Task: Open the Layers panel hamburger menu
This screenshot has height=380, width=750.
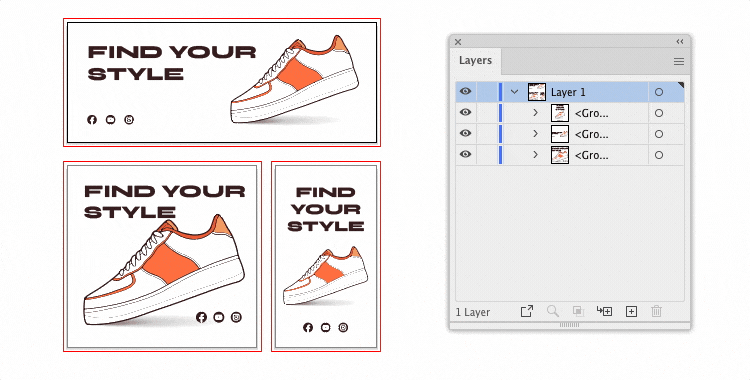Action: [x=678, y=61]
